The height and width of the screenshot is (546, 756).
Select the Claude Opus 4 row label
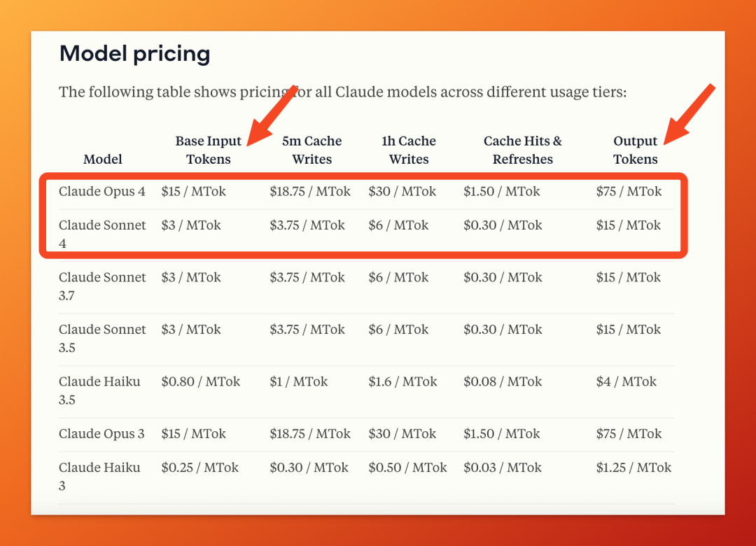click(x=101, y=192)
